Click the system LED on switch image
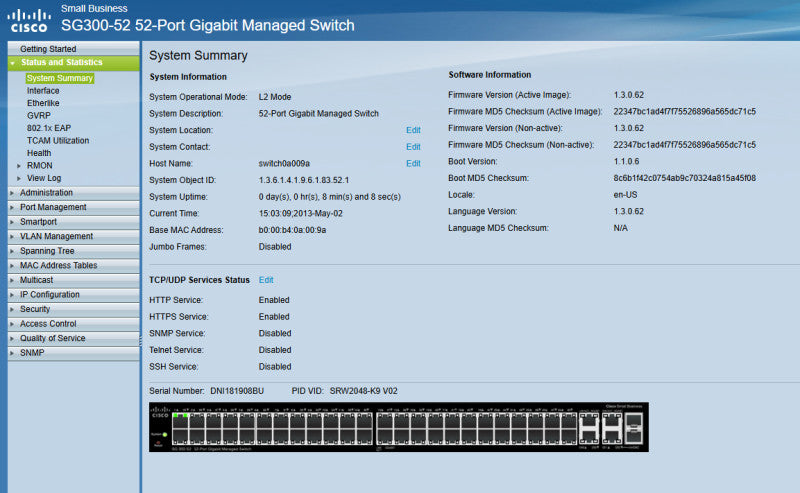 coord(165,434)
